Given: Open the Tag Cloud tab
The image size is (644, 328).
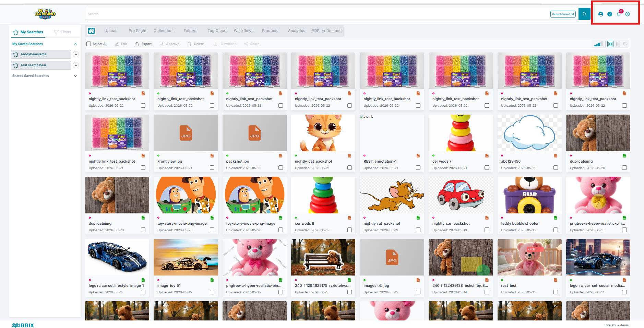Looking at the screenshot, I should [x=217, y=31].
